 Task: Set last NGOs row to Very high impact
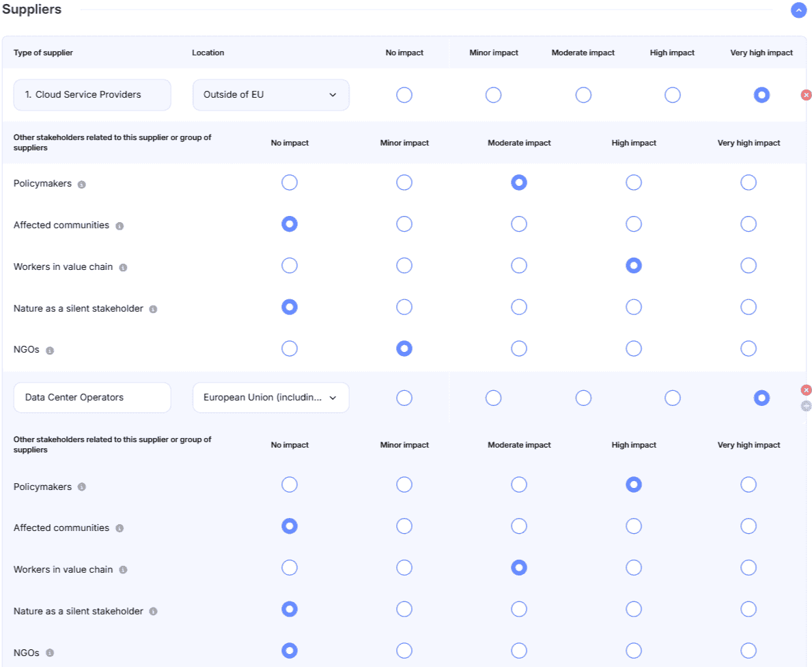(748, 651)
